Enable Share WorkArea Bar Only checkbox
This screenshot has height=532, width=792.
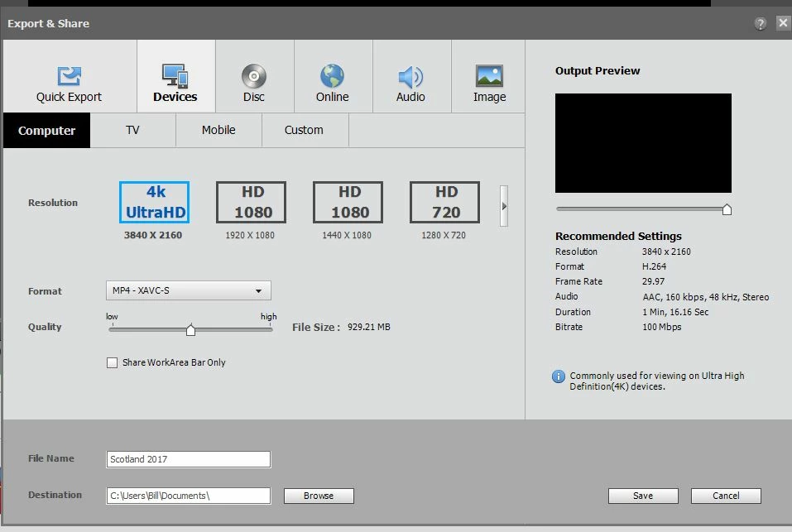click(112, 362)
